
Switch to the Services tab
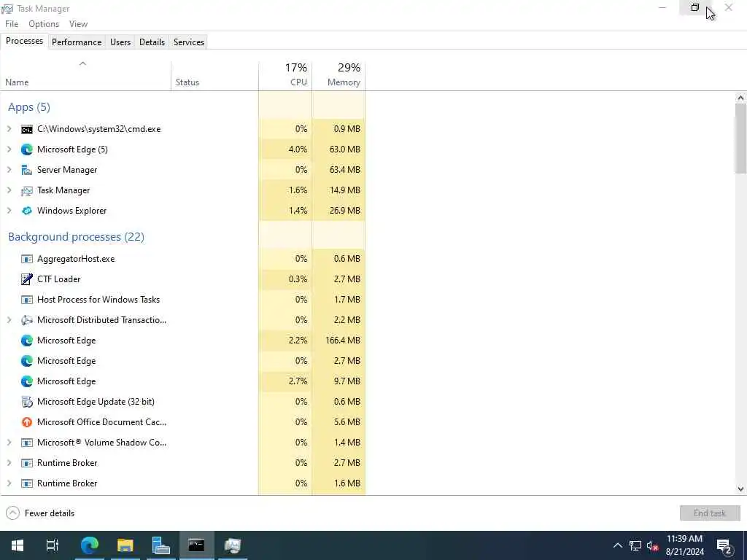point(189,42)
